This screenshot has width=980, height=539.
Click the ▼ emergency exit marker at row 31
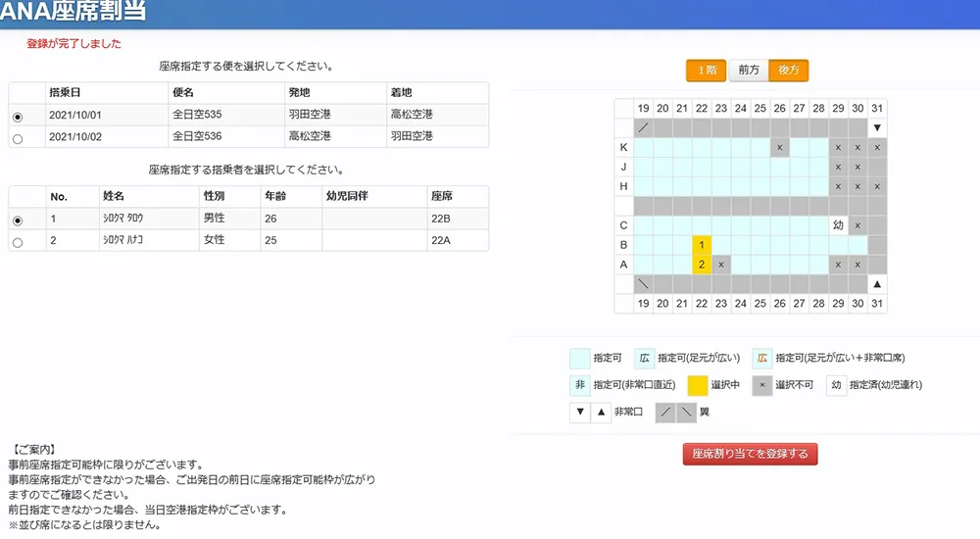(x=877, y=127)
